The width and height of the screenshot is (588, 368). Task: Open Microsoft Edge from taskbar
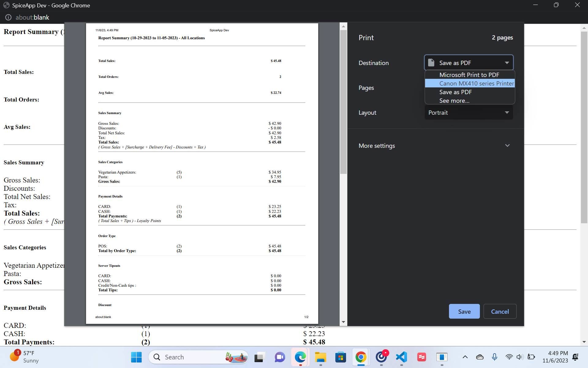300,357
